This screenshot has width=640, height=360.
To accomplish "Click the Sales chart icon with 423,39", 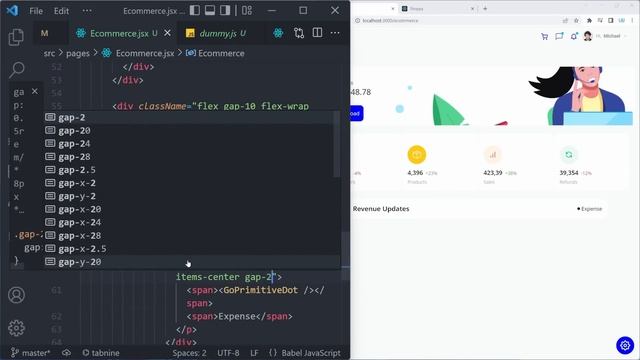I will [x=493, y=155].
